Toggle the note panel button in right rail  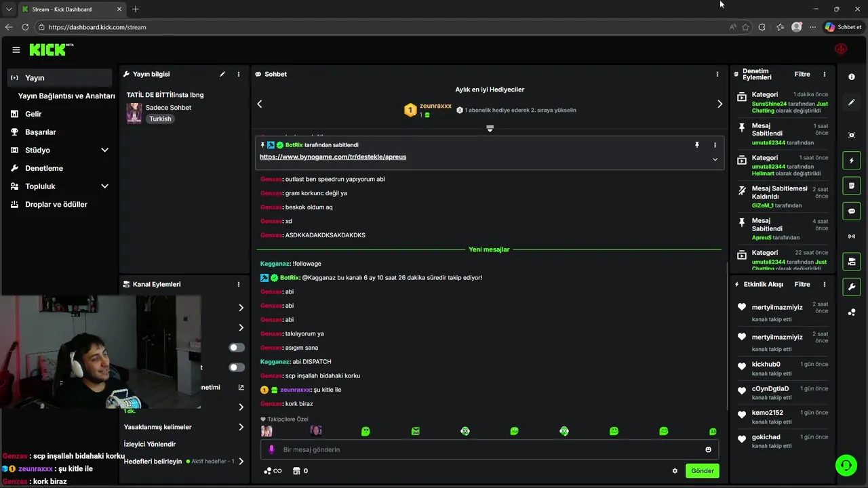852,186
